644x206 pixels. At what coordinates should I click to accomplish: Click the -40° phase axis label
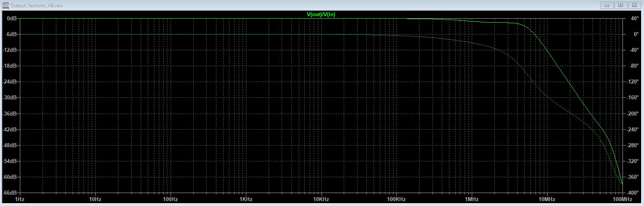pos(634,50)
